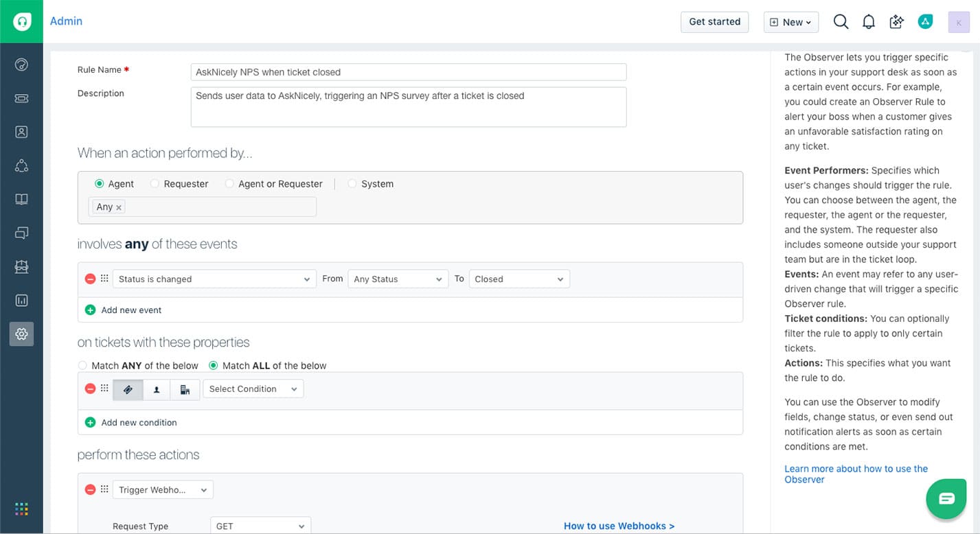Click the Get started button
The image size is (980, 534).
click(714, 21)
